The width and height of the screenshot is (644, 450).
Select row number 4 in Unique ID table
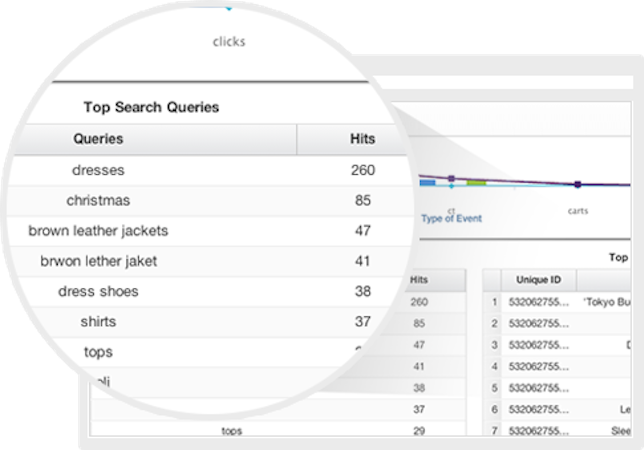494,366
